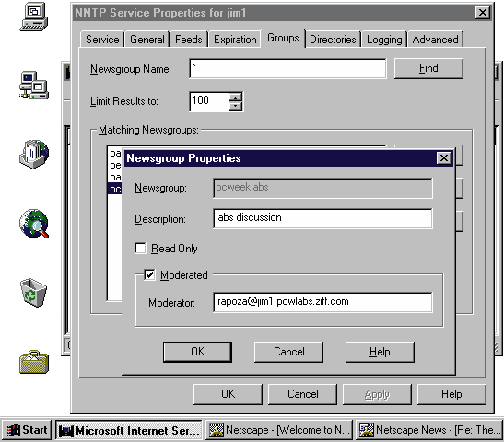Select the 'pa' newsgroup list row
The image size is (504, 442).
(115, 177)
